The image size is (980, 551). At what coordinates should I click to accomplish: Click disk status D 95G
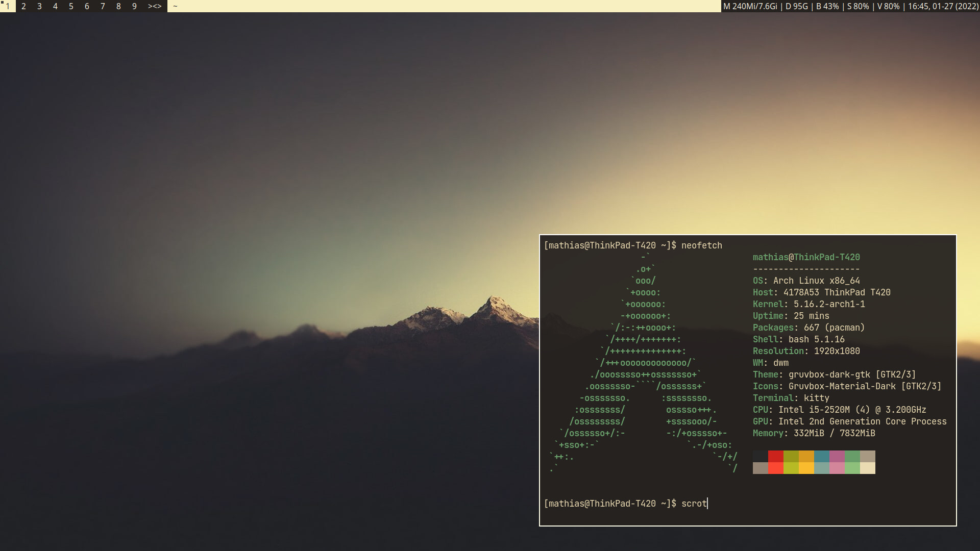[x=797, y=6]
